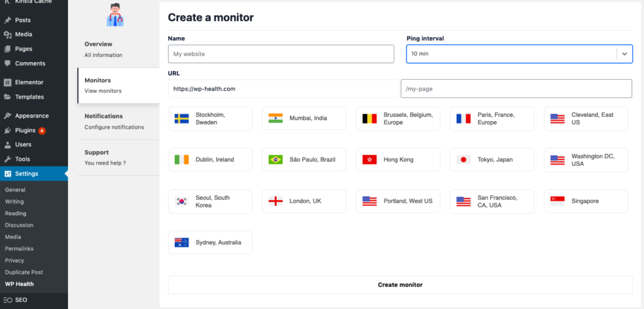Open Discussion settings submenu
The width and height of the screenshot is (644, 309).
click(19, 225)
